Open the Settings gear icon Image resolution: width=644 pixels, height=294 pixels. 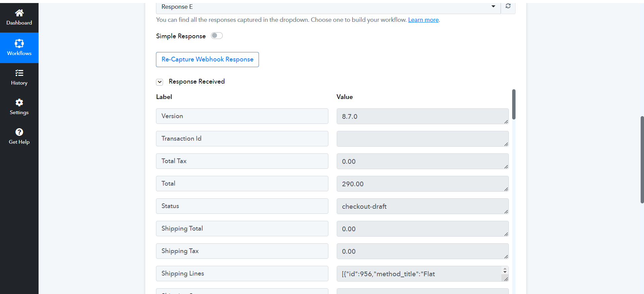click(19, 102)
